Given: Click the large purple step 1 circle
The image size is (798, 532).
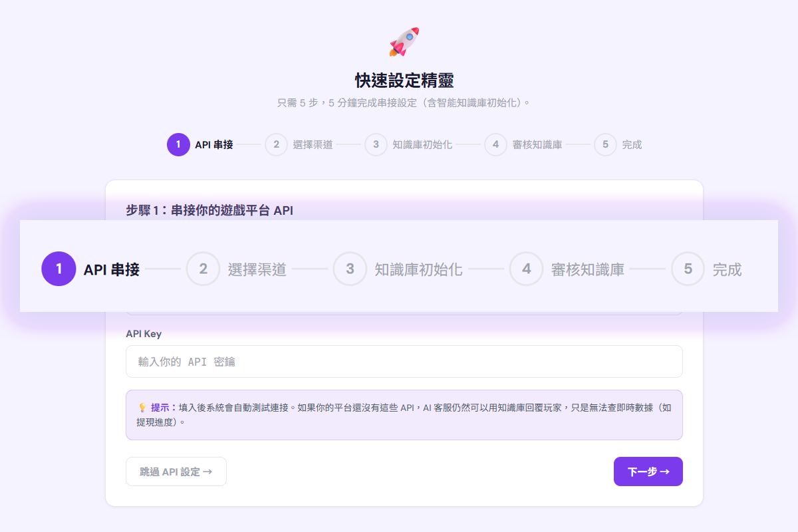Looking at the screenshot, I should 59,269.
